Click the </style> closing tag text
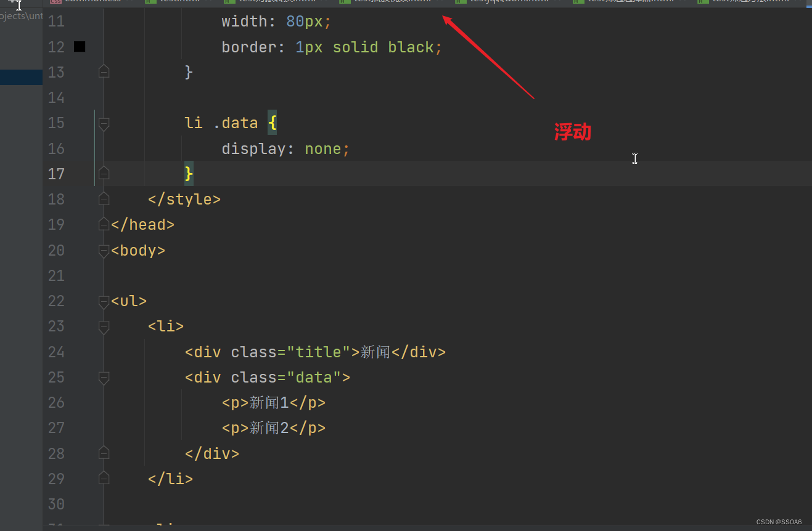Viewport: 812px width, 531px height. pos(184,200)
